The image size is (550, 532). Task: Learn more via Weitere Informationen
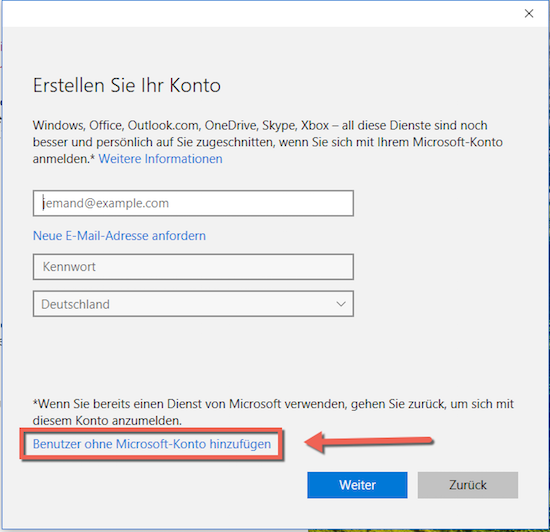[160, 159]
